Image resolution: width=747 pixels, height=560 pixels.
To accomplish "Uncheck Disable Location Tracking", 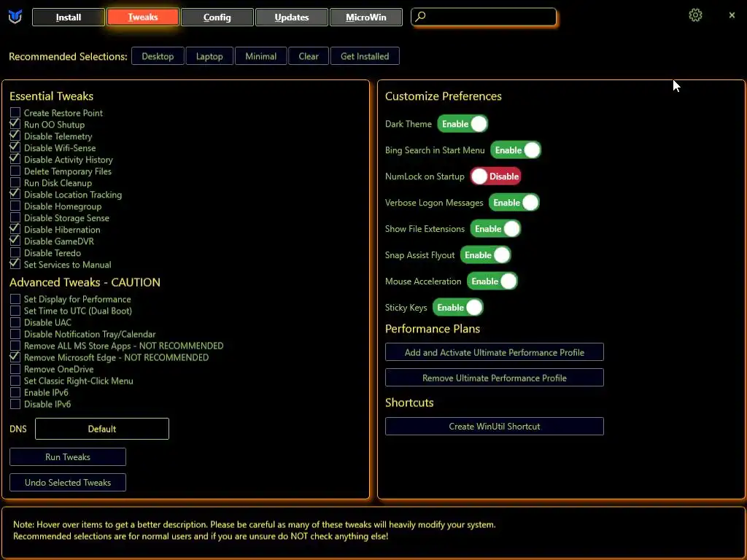I will click(x=15, y=194).
